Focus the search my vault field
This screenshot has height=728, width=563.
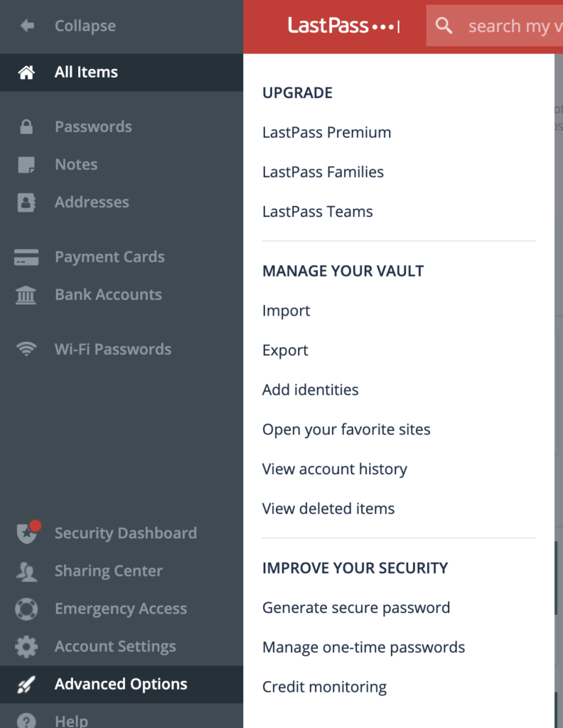point(512,26)
